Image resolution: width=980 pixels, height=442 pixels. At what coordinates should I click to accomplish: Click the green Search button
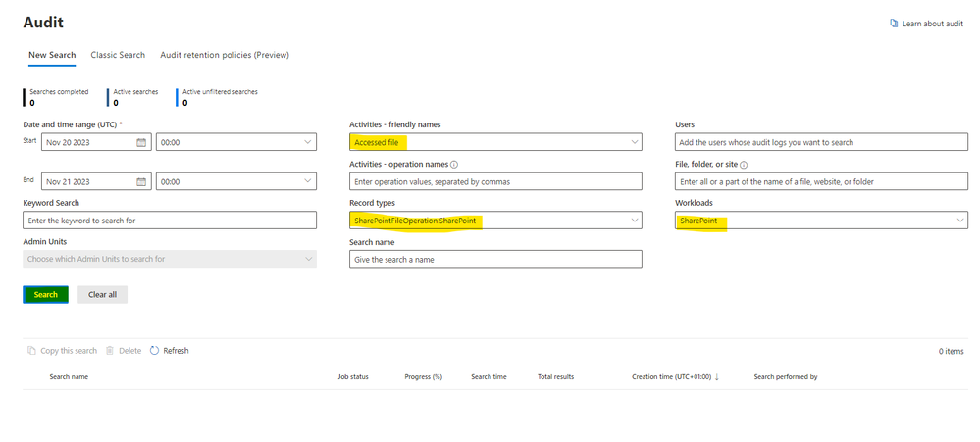(x=46, y=295)
